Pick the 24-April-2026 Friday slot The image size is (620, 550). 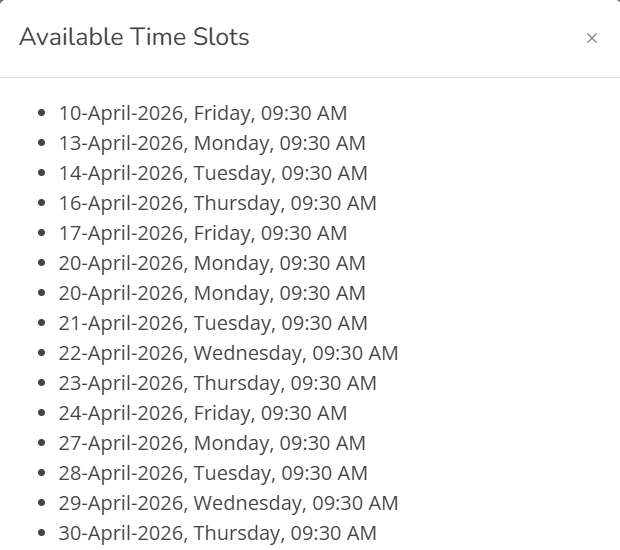pos(203,413)
